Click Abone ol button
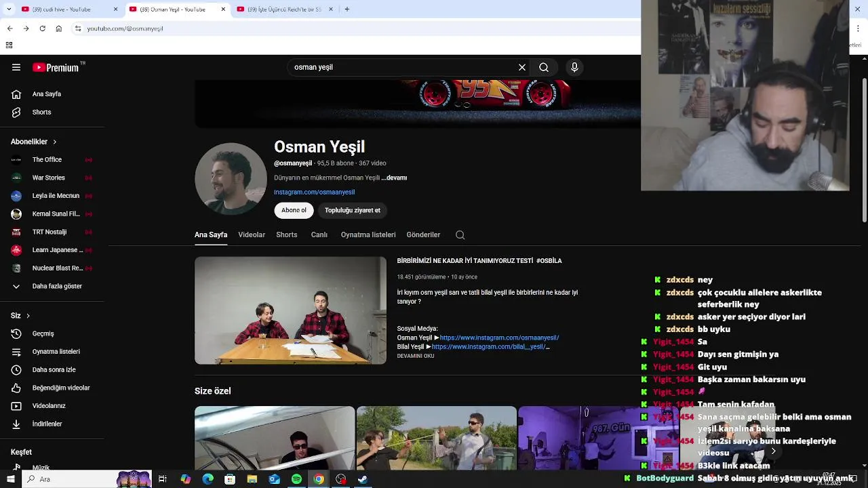868x488 pixels. click(x=294, y=210)
